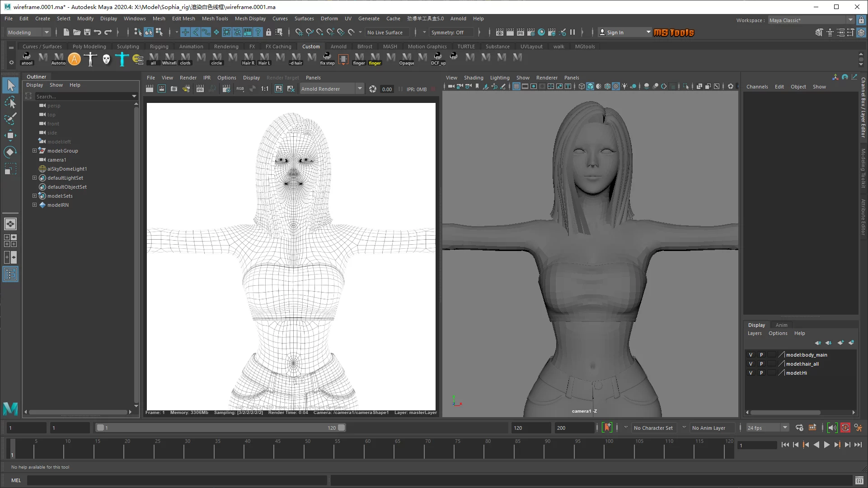The width and height of the screenshot is (868, 488).
Task: Expand the modelRN reference node
Action: tap(34, 205)
